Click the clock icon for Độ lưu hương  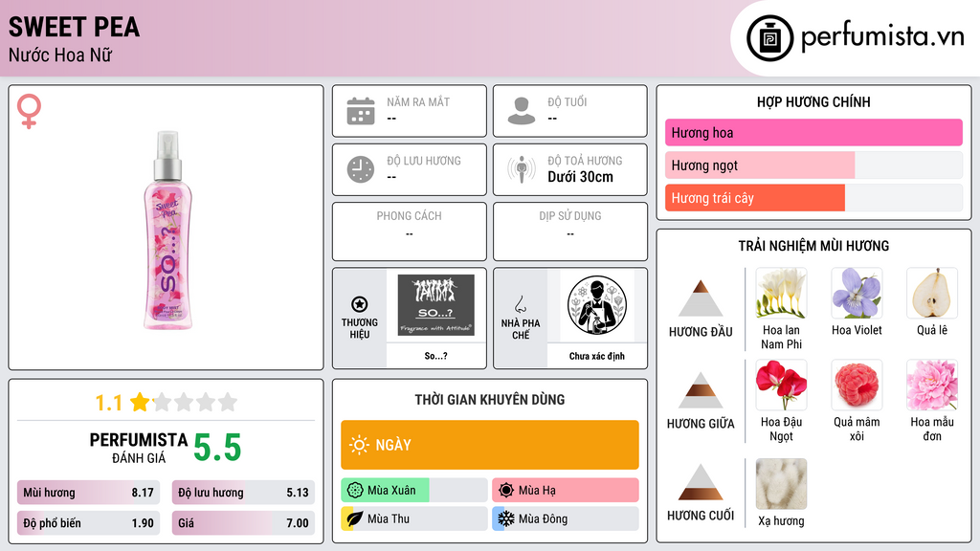pyautogui.click(x=361, y=169)
